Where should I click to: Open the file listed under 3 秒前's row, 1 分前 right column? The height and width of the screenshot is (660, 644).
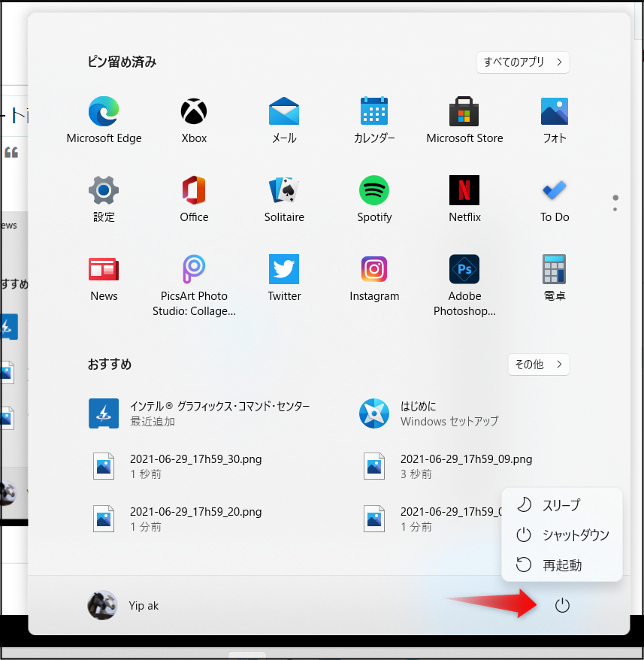tap(431, 519)
